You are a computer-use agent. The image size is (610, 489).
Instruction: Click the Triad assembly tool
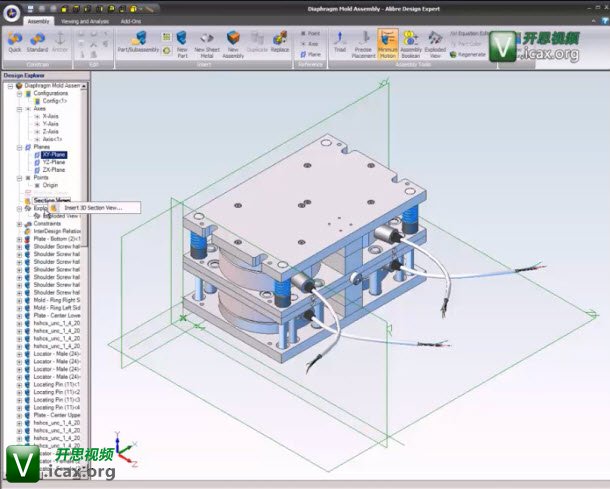tap(340, 40)
